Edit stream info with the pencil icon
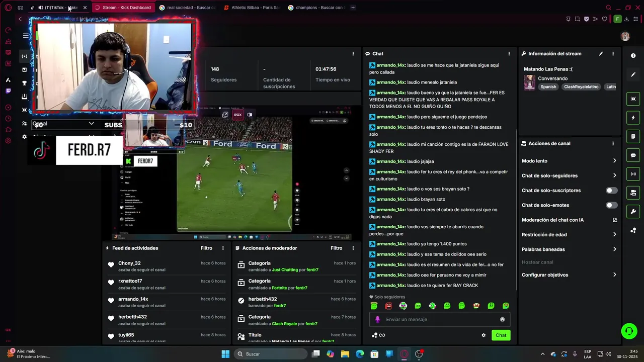This screenshot has width=644, height=362. pos(601,54)
